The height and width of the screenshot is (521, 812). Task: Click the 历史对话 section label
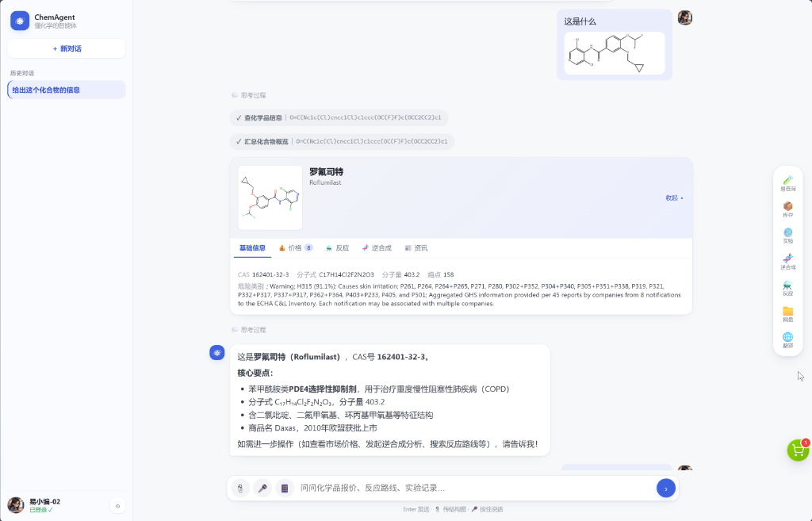(x=21, y=73)
